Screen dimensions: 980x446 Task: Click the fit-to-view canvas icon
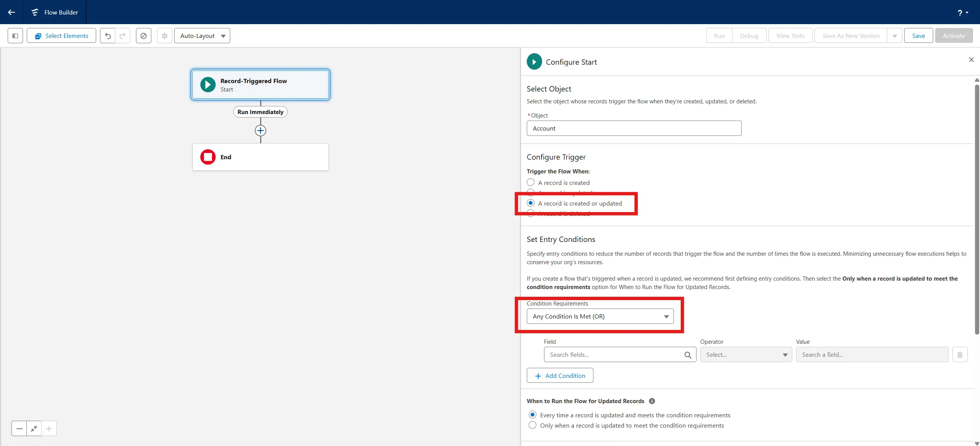tap(34, 428)
